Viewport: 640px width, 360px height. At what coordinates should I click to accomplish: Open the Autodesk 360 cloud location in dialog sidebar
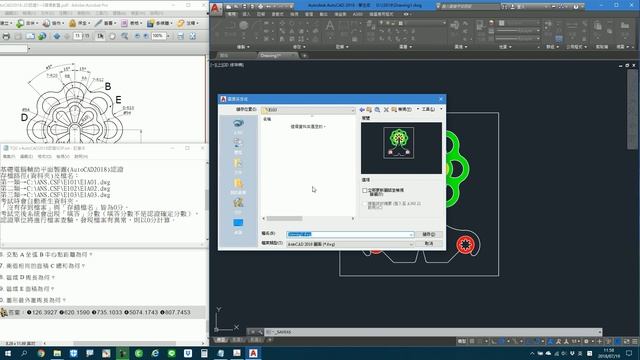[x=238, y=126]
